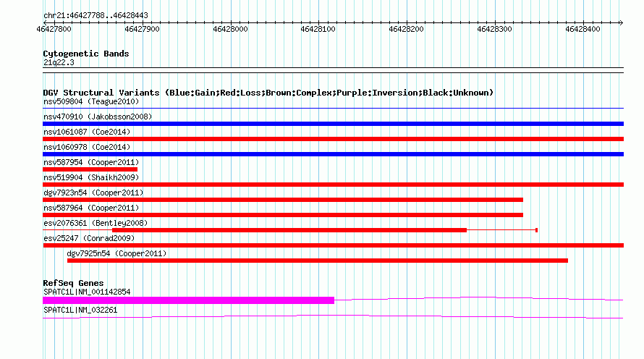
Task: Click the 46427800 ruler coordinate
Action: [x=54, y=29]
